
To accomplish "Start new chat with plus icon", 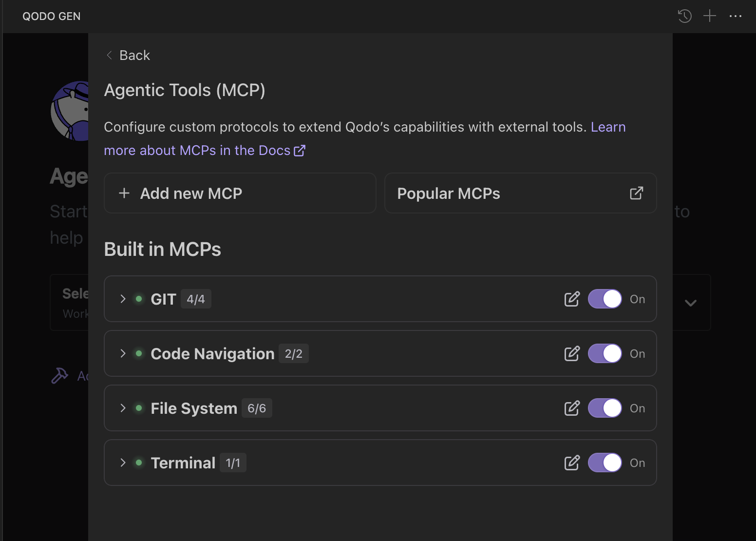I will click(x=710, y=16).
